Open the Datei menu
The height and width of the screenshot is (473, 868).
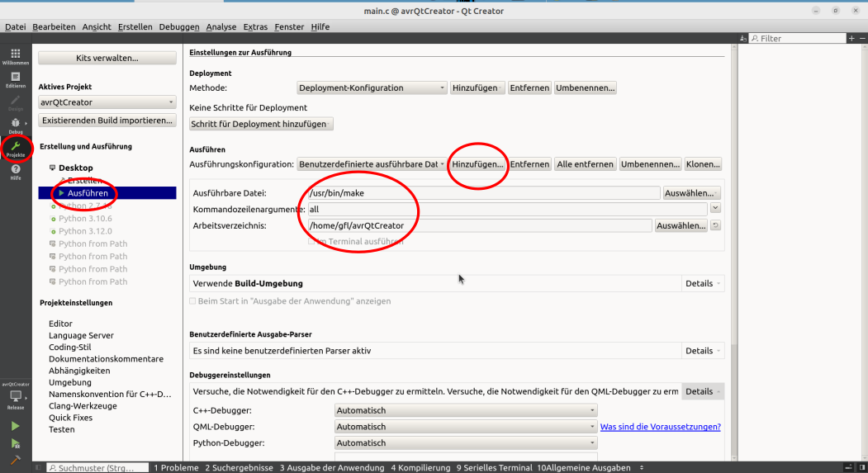(x=16, y=26)
